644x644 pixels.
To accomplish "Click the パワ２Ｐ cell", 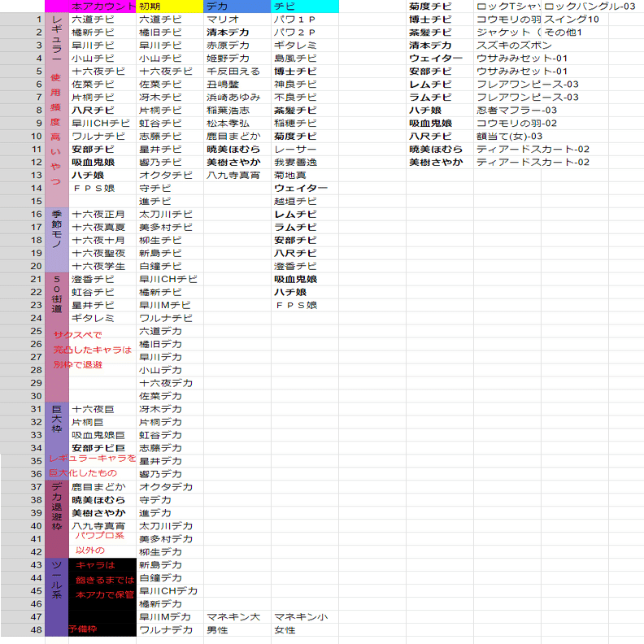I will (305, 33).
